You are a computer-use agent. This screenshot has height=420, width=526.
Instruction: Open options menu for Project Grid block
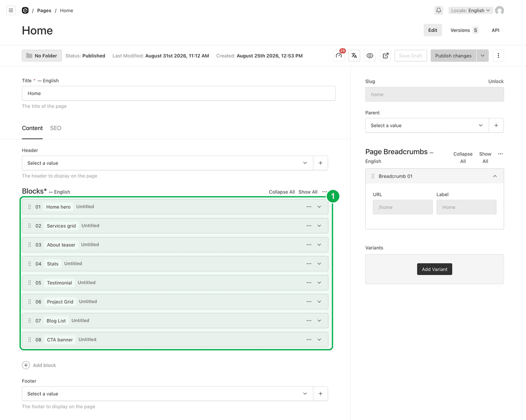pos(309,302)
